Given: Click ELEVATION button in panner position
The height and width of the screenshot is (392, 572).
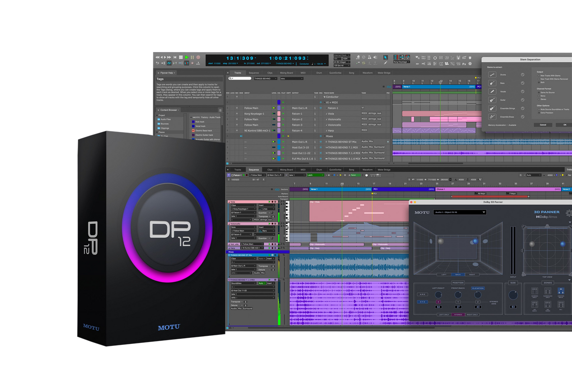Looking at the screenshot, I should tap(478, 288).
